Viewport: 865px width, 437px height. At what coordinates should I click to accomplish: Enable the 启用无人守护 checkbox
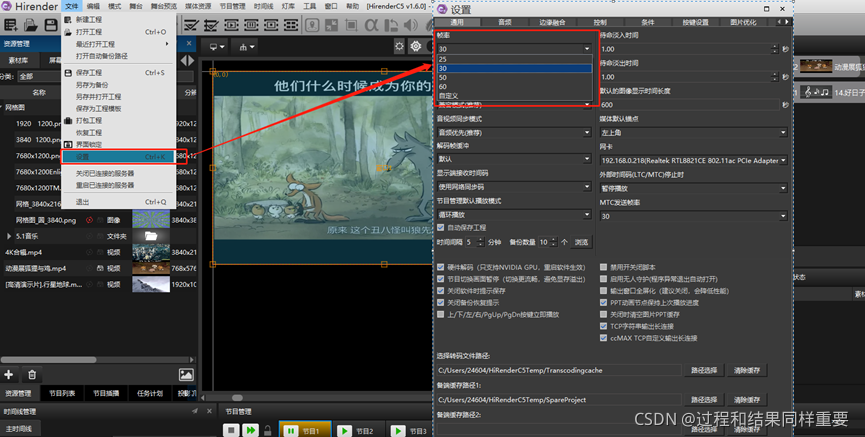tap(604, 279)
